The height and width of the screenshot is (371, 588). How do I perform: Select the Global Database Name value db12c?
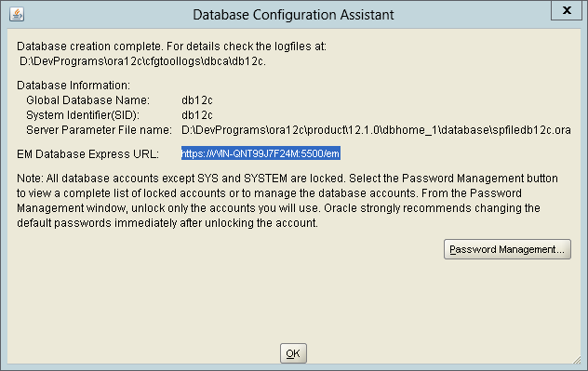[x=197, y=100]
